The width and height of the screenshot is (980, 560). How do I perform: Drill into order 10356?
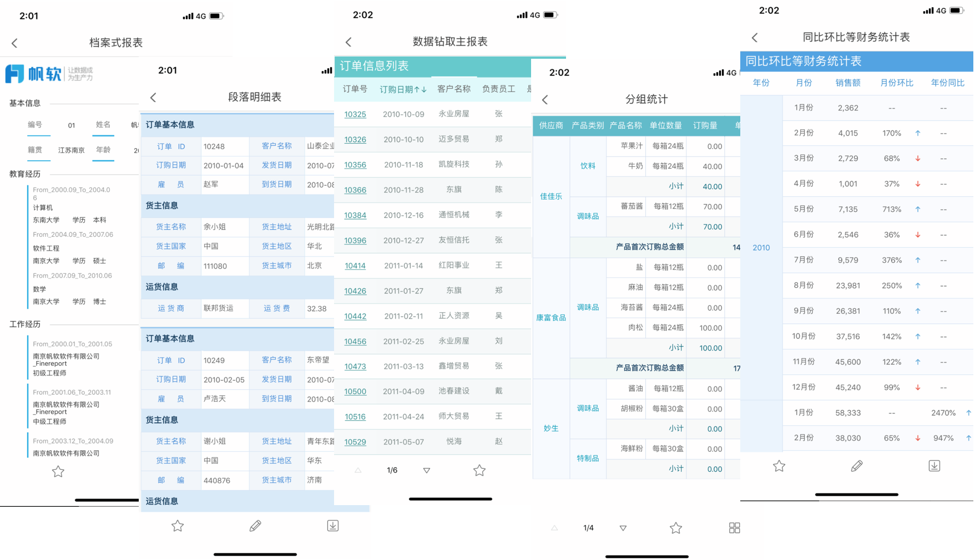[x=355, y=165]
